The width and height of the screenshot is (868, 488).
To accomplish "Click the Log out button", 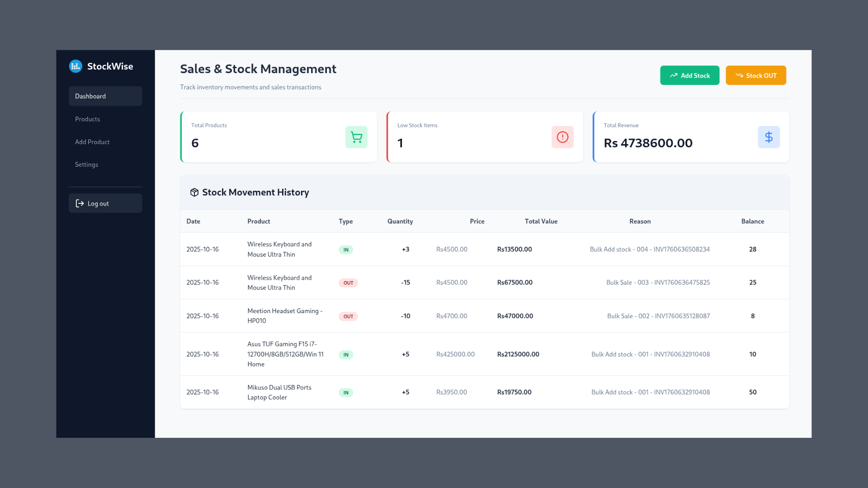I will (105, 203).
